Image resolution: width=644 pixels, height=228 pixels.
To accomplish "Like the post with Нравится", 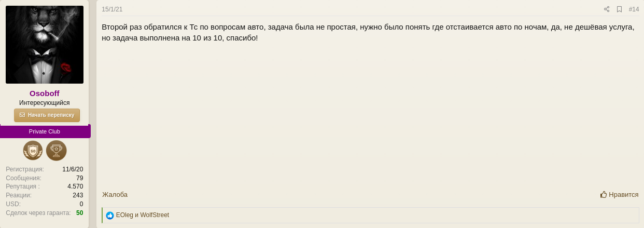I will pos(620,195).
